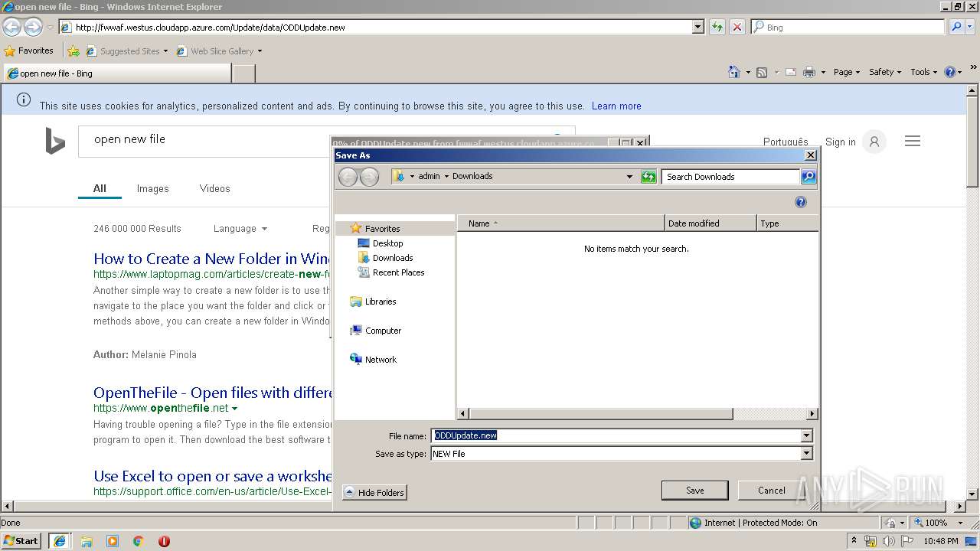Click the Favorites star button
Image resolution: width=980 pixels, height=551 pixels.
pos(29,51)
